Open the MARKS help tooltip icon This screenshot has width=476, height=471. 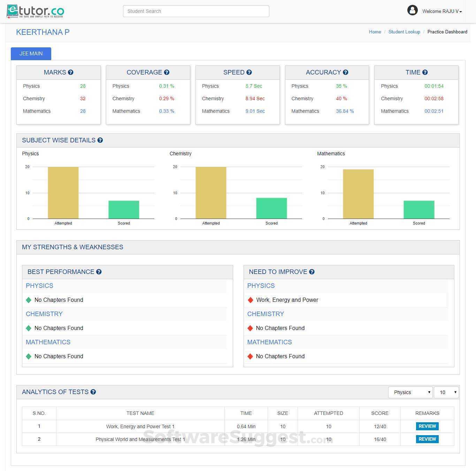(x=71, y=72)
